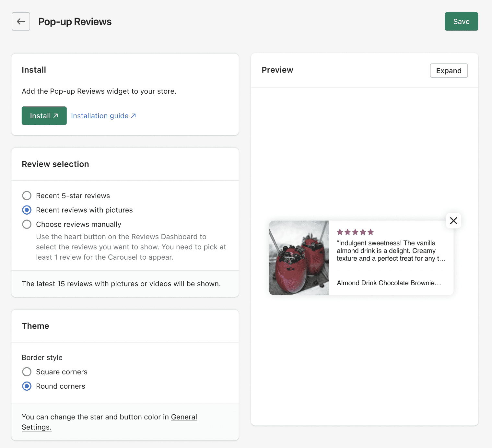Click the Almond Drink Chocolate Brownie product name
This screenshot has height=448, width=492.
click(389, 283)
